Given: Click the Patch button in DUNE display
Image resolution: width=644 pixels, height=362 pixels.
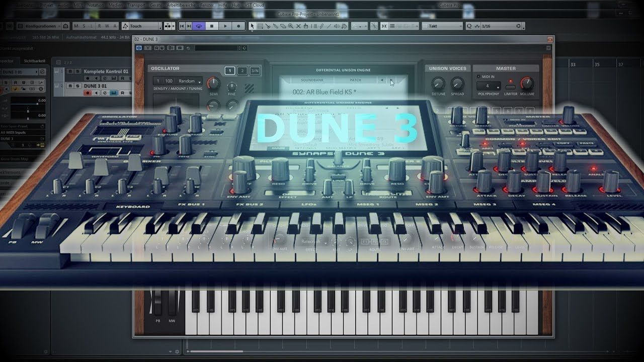Looking at the screenshot, I should [355, 80].
